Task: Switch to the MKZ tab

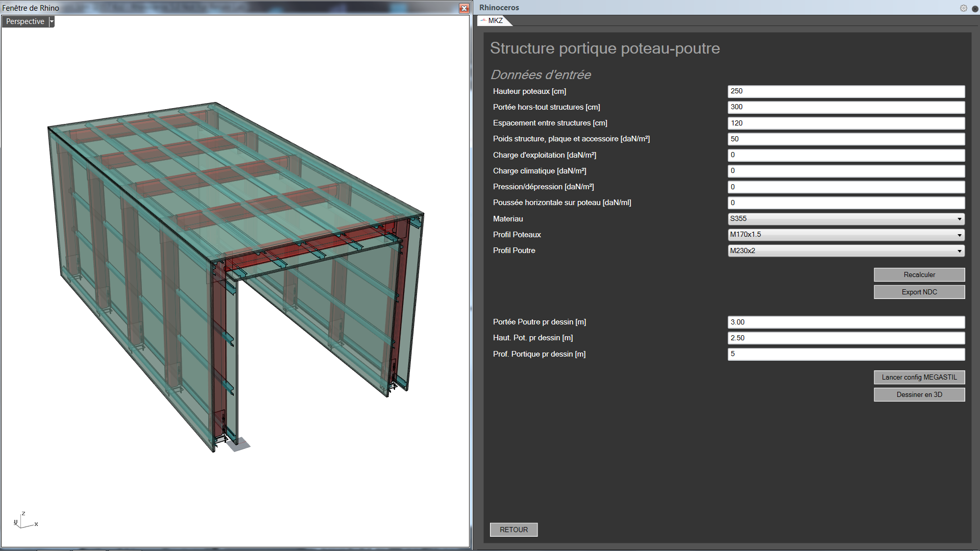Action: 495,20
